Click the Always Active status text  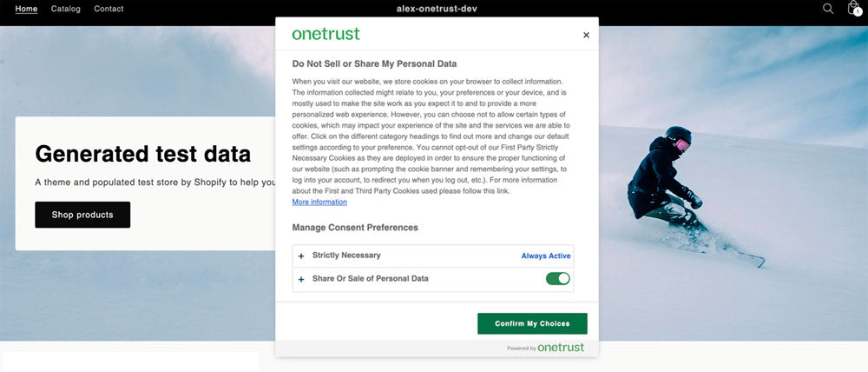pos(546,256)
